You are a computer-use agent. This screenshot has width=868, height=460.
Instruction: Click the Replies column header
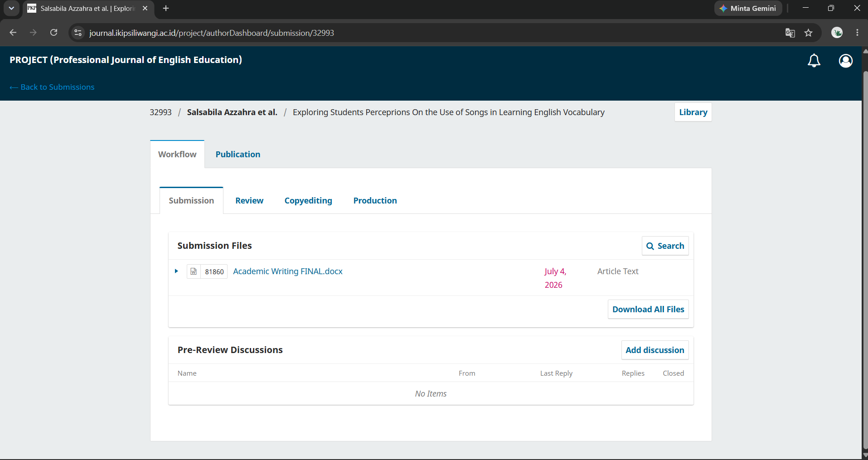tap(633, 373)
